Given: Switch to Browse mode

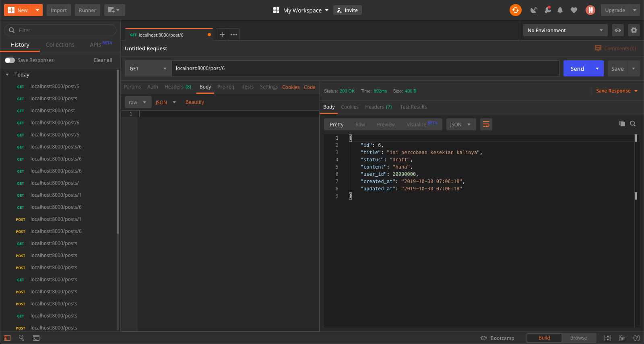Looking at the screenshot, I should [x=578, y=338].
